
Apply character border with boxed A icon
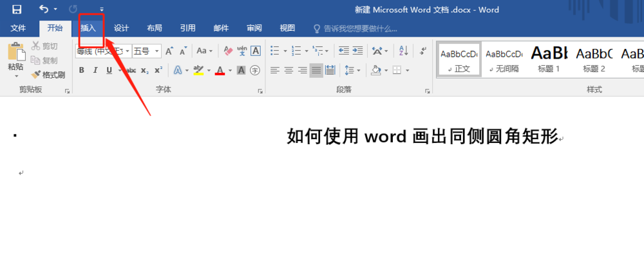(x=256, y=51)
